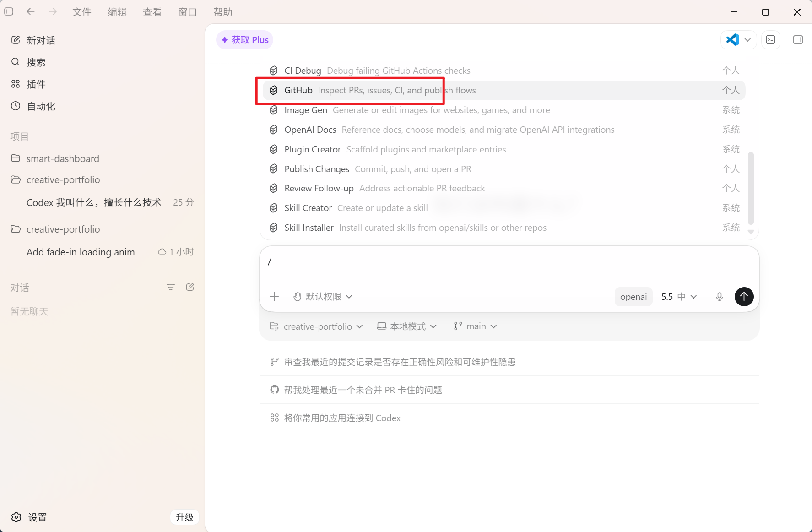Click the Image Gen cube icon
The width and height of the screenshot is (812, 532).
274,110
